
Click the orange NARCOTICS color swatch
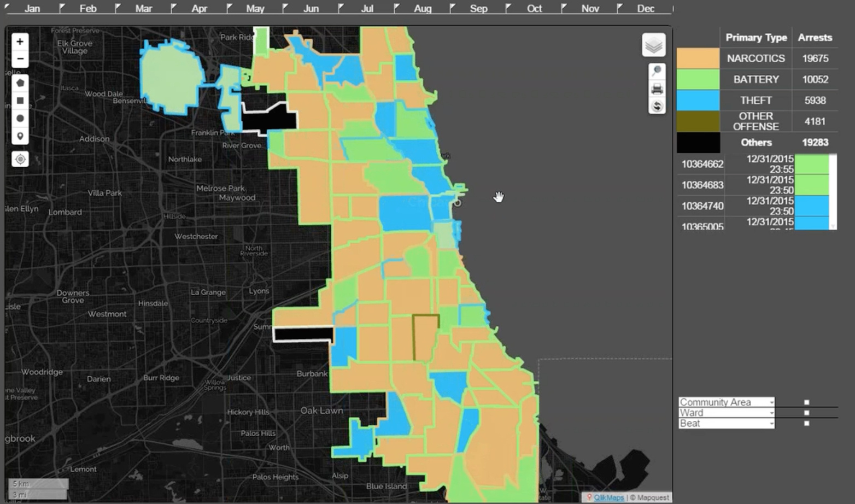click(698, 58)
